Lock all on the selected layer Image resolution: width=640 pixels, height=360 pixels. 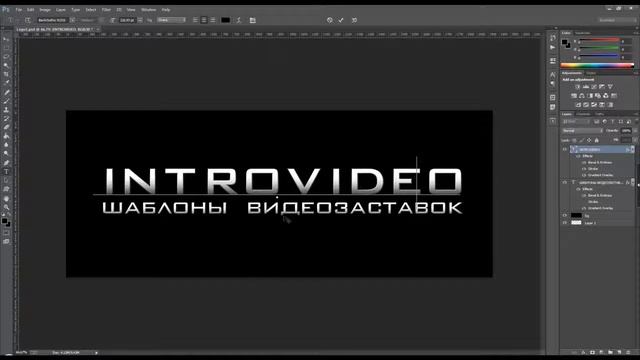pos(596,140)
